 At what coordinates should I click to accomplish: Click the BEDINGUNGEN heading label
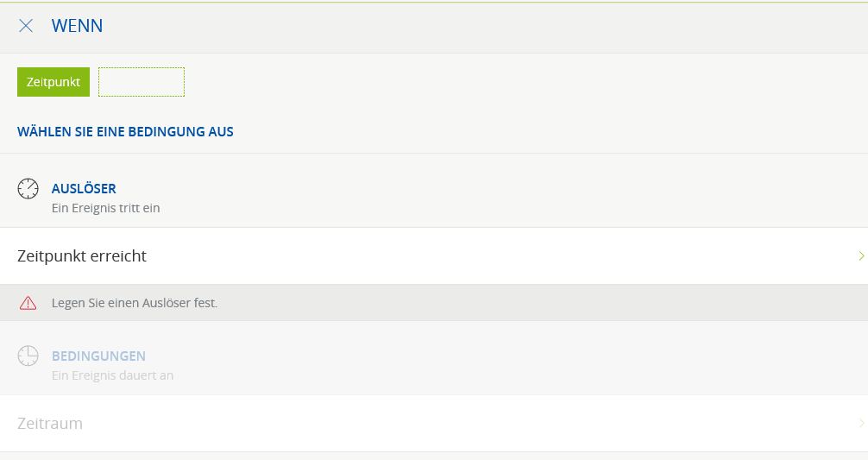pos(98,356)
